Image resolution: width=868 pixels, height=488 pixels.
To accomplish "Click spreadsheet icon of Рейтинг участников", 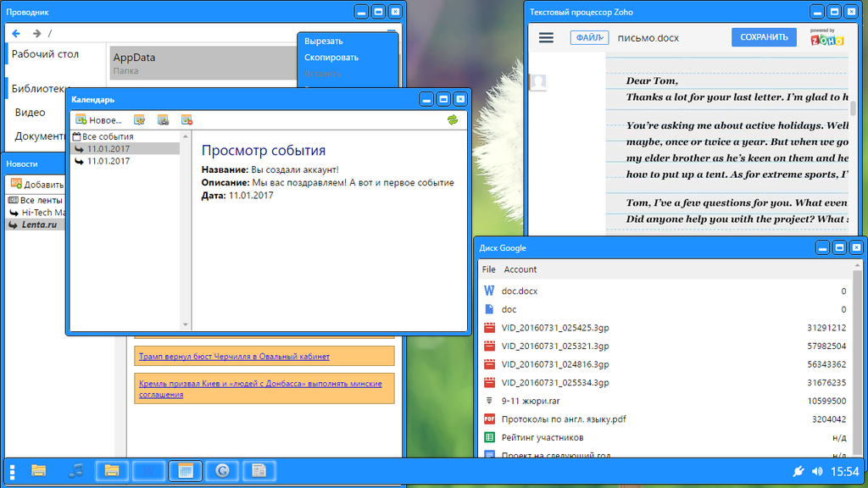I will 489,437.
